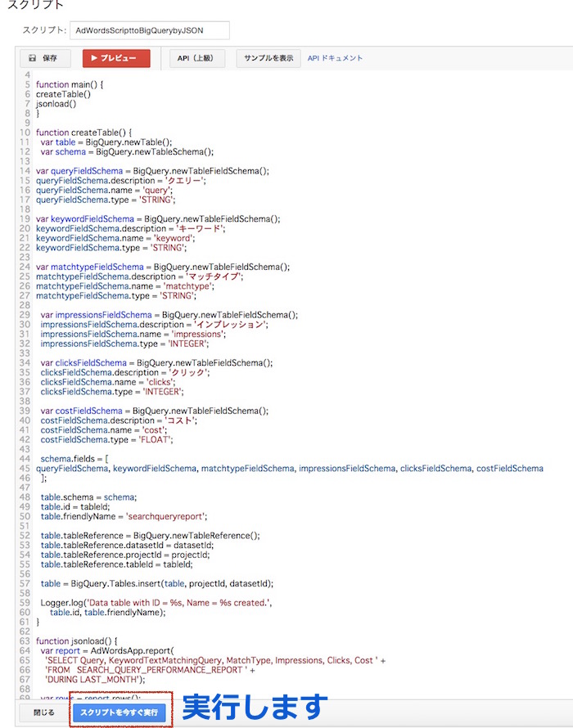Viewport: 573px width, 728px height.
Task: Click line 'var report = AdWordsApp.report('
Action: click(107, 651)
